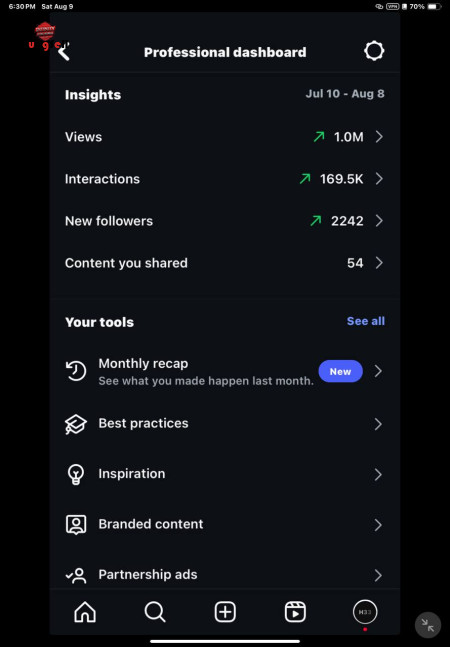Open the profile avatar in bottom bar
The image size is (450, 647).
tap(365, 612)
